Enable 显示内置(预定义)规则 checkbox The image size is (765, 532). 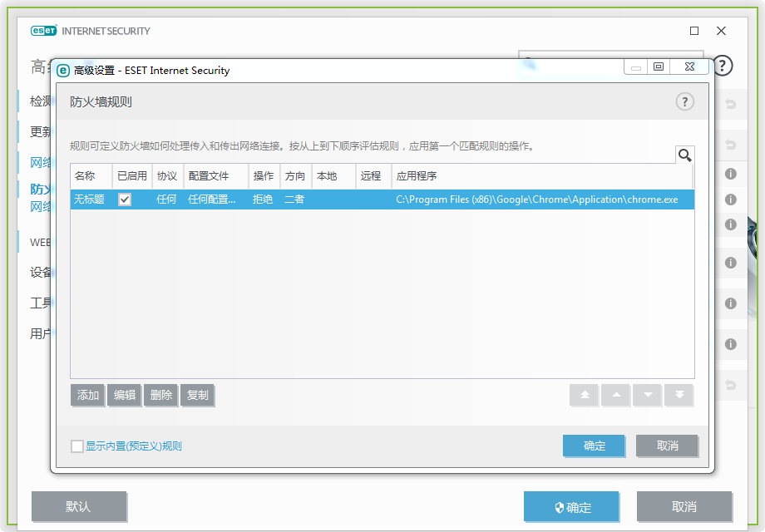pos(77,446)
